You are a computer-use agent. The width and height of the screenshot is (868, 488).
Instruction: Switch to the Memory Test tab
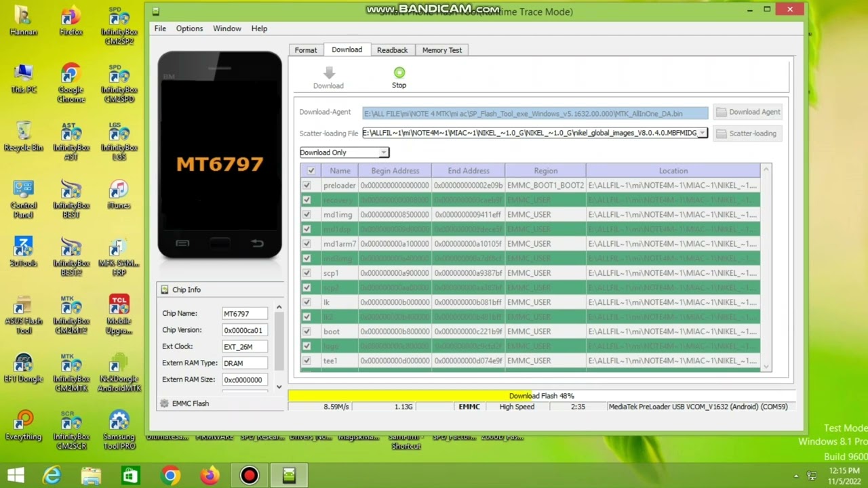click(x=442, y=50)
